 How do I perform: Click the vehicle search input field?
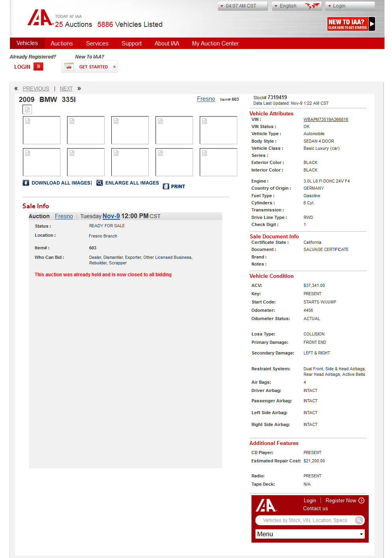306,520
